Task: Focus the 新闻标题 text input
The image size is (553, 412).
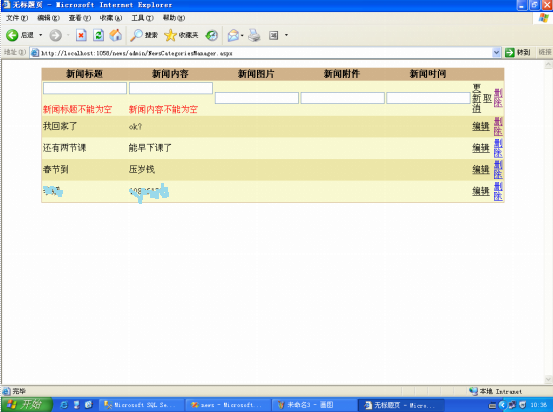Action: click(85, 88)
